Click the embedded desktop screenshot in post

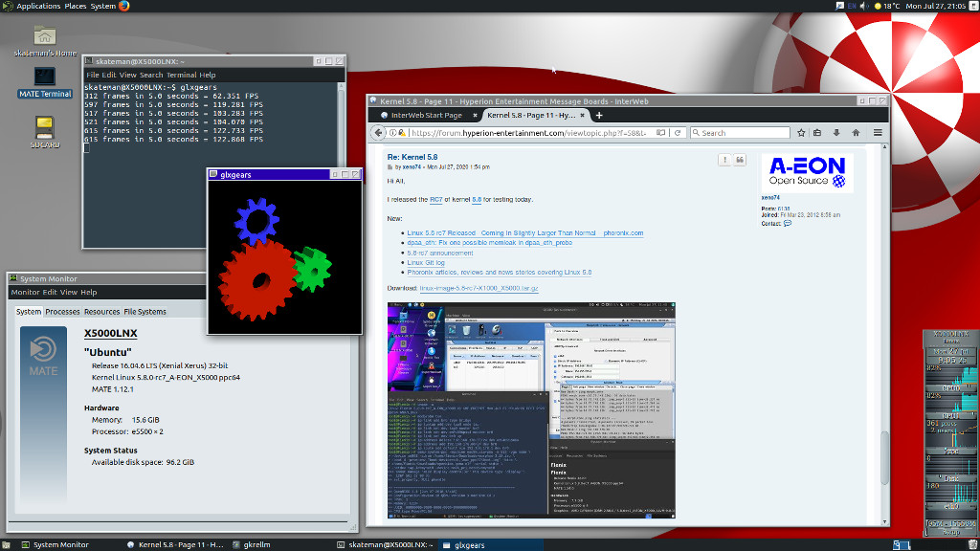coord(531,410)
